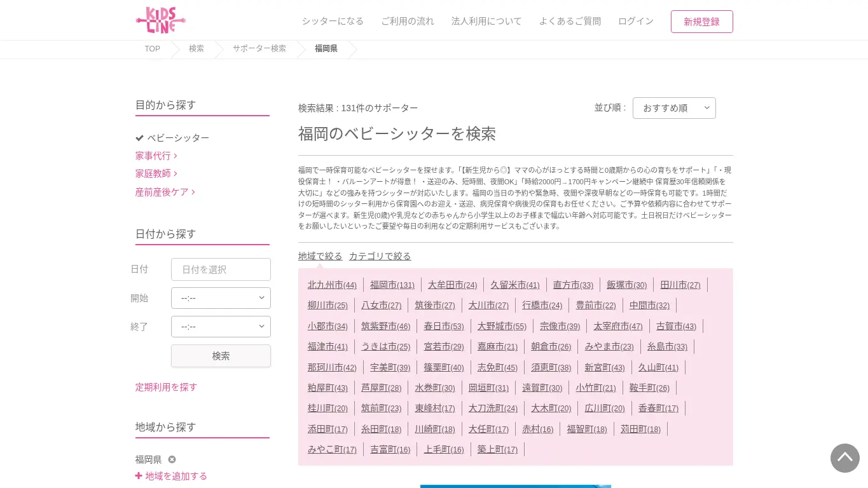Filter by 大野城市(55)
The image size is (868, 488).
pos(502,327)
